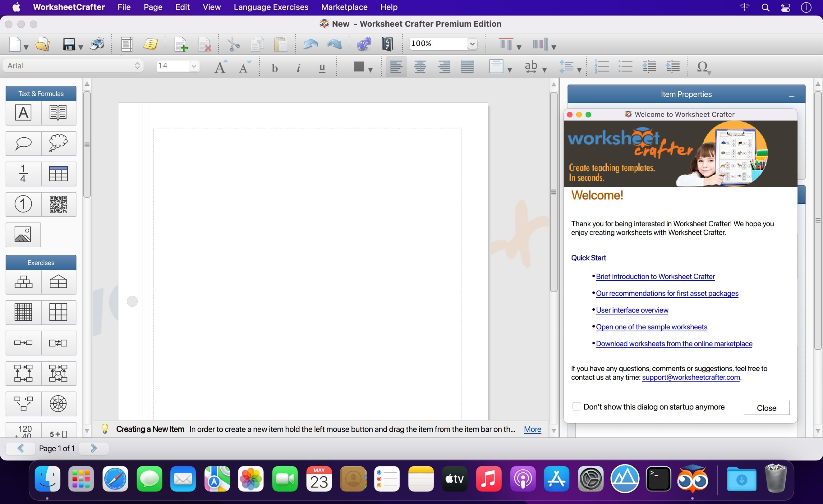
Task: Toggle italic formatting button
Action: click(x=298, y=66)
